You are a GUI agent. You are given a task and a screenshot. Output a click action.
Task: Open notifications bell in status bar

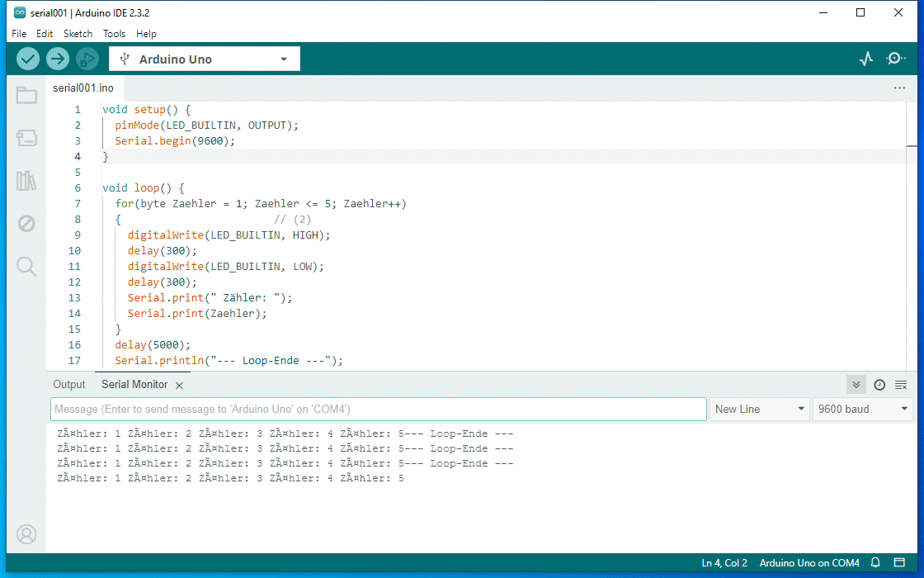point(875,562)
